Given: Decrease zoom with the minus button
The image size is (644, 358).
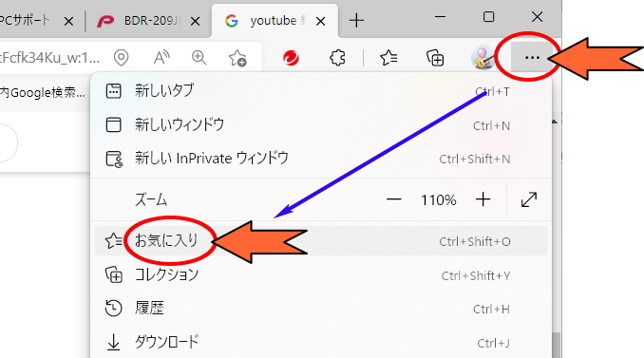Looking at the screenshot, I should click(x=393, y=200).
